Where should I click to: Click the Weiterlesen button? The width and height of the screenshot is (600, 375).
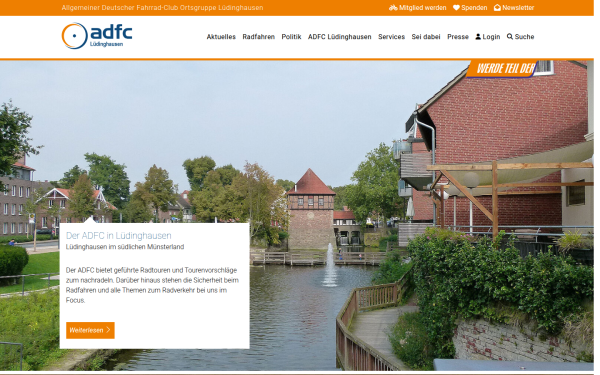90,330
